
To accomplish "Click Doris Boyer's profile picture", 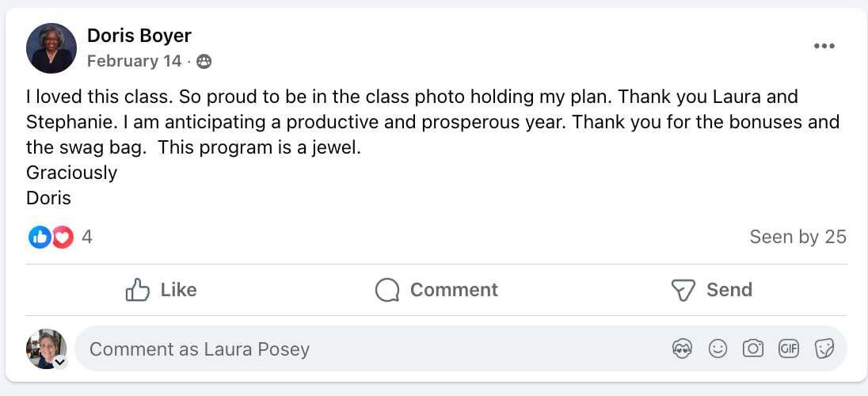I will pos(51,48).
